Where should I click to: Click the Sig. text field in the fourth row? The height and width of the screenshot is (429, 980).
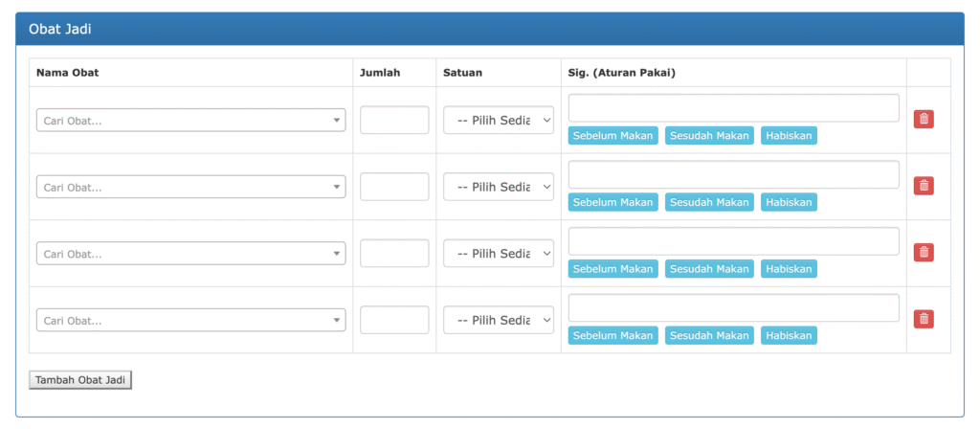click(x=733, y=307)
